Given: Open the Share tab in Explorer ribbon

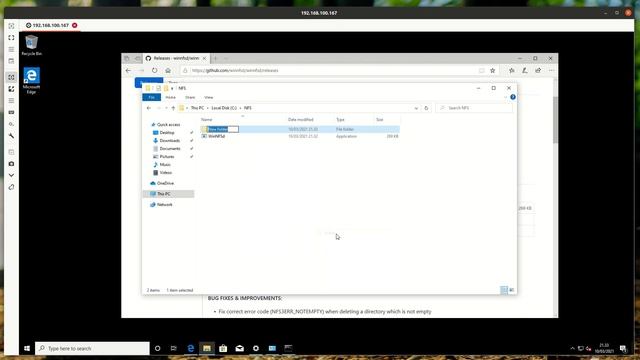Looking at the screenshot, I should (x=190, y=98).
